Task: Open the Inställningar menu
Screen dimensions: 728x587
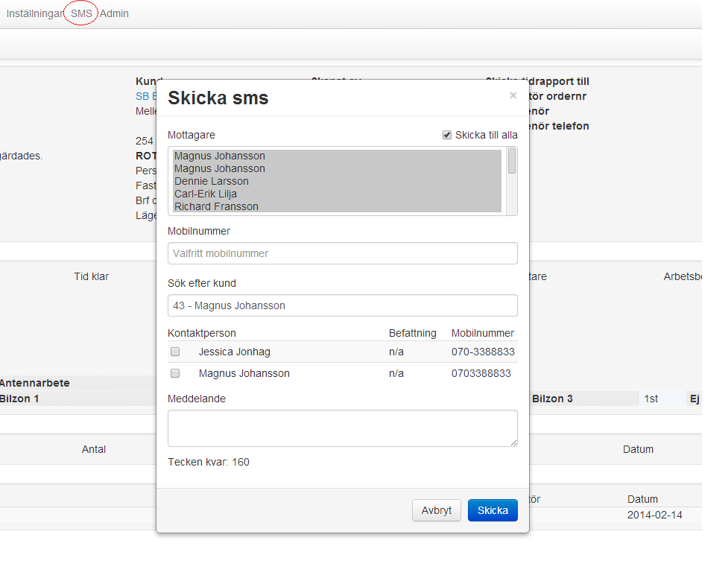Action: pos(34,13)
